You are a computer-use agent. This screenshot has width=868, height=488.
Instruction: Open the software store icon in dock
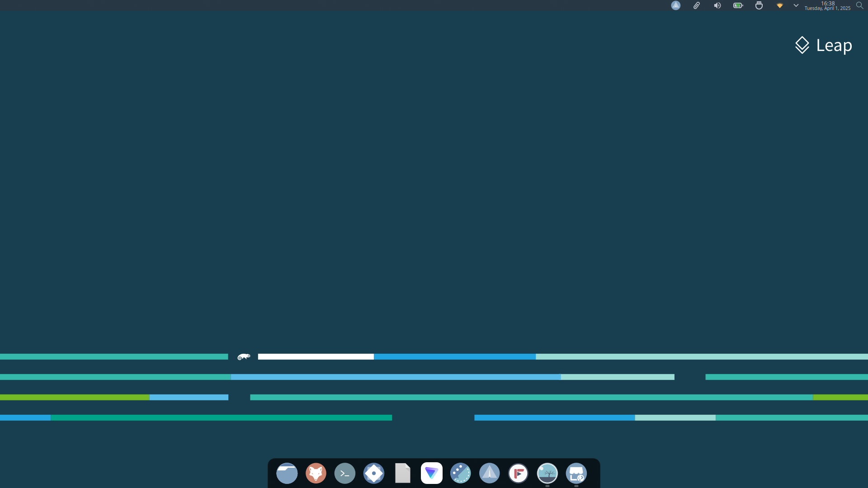576,473
